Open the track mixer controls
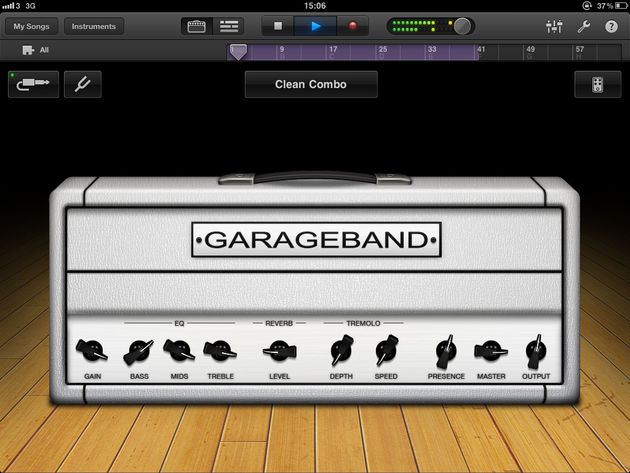630x473 pixels. tap(555, 26)
